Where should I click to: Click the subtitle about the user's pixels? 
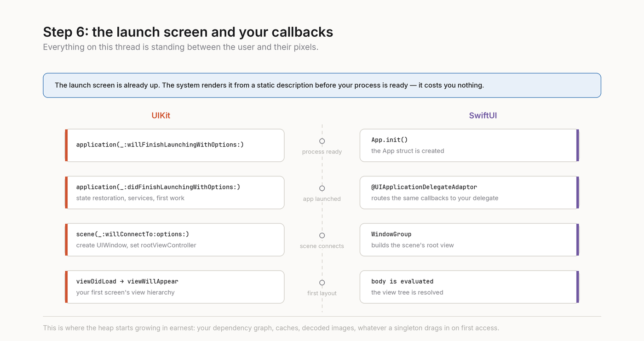pos(180,47)
